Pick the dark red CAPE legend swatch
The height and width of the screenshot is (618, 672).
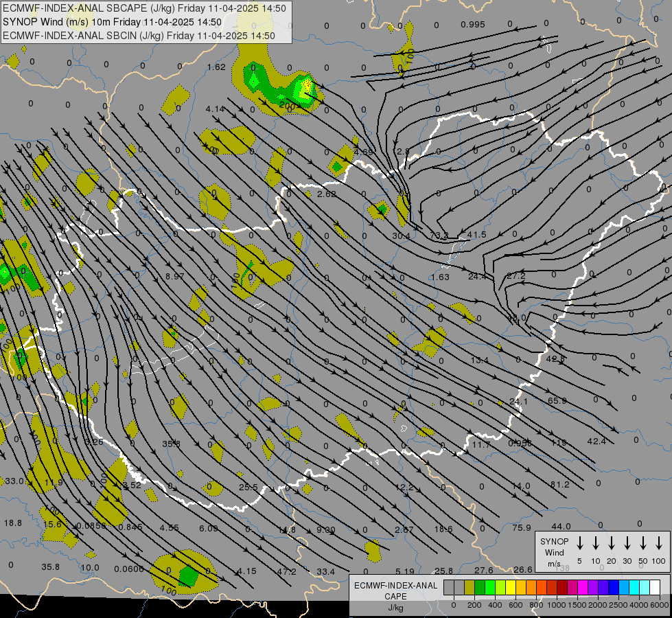563,587
